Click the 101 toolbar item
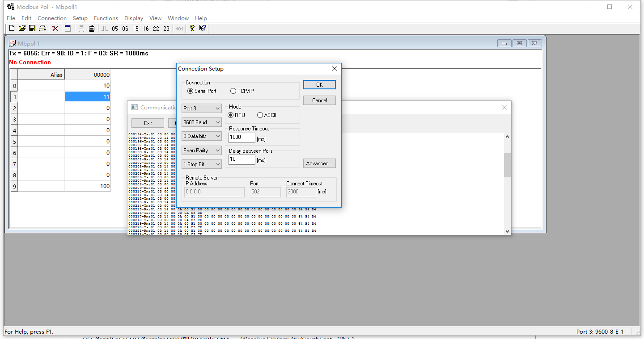 tap(179, 29)
